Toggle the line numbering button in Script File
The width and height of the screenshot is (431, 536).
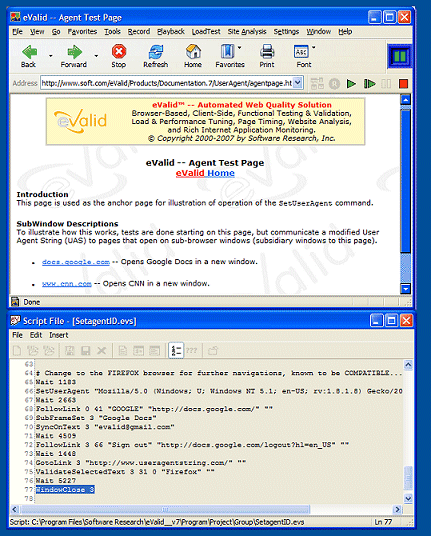[176, 350]
